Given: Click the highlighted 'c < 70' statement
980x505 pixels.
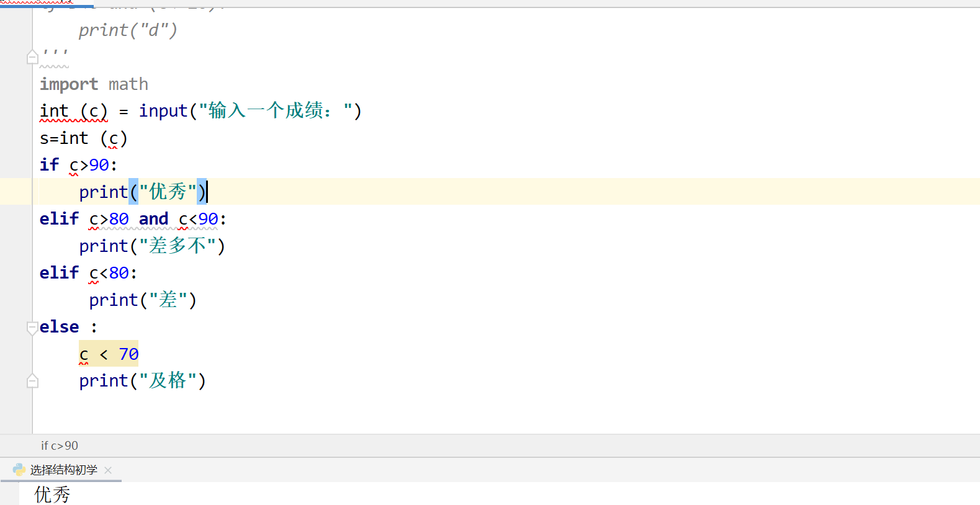Looking at the screenshot, I should (x=109, y=354).
